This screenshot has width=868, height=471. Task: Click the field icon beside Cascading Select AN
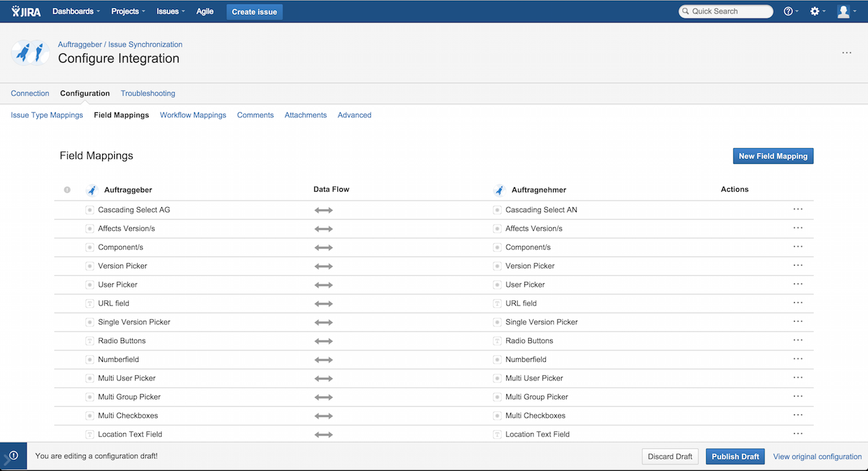tap(497, 210)
